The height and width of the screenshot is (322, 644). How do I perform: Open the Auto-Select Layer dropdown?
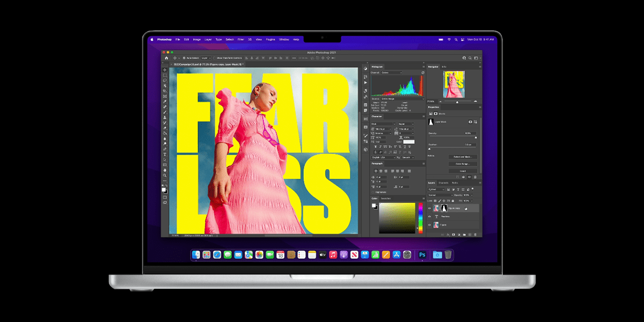point(205,57)
